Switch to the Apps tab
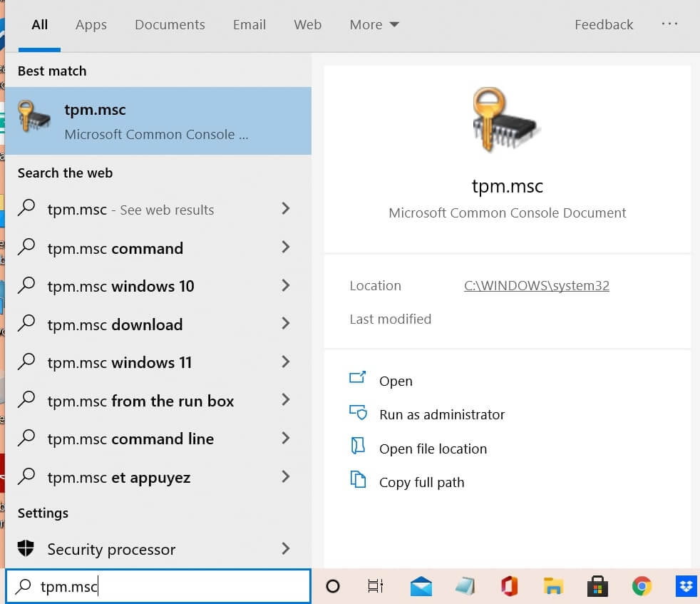Viewport: 700px width, 604px height. click(91, 25)
